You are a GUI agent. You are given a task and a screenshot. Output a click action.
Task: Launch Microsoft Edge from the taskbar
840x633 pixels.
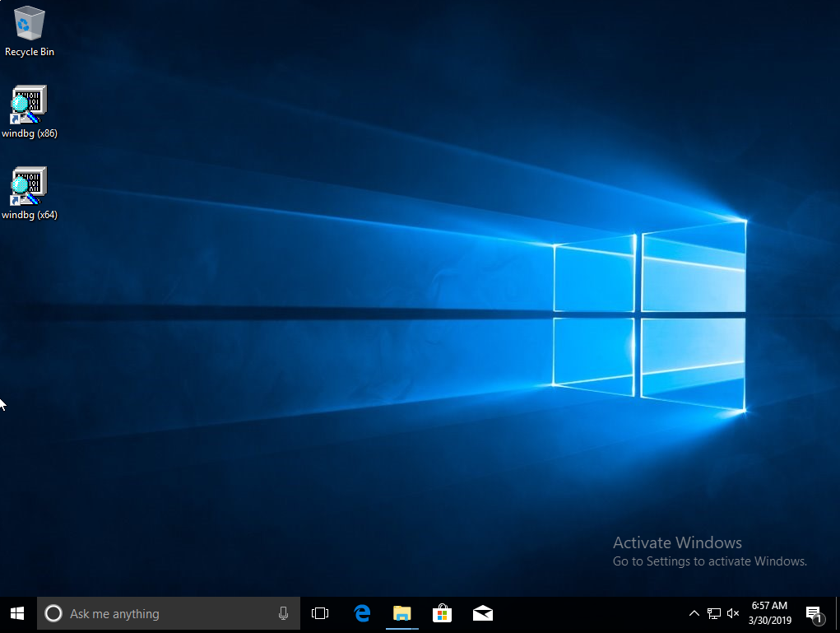pos(362,613)
